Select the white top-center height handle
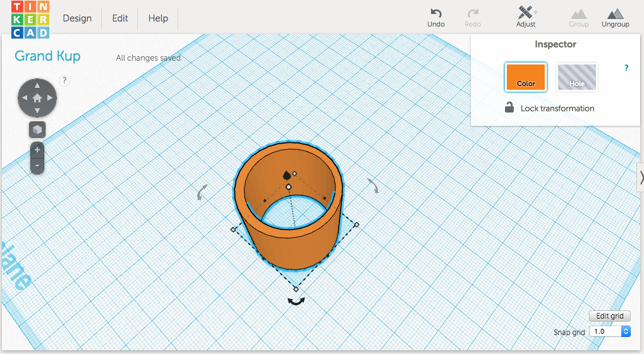This screenshot has width=644, height=354. [288, 187]
